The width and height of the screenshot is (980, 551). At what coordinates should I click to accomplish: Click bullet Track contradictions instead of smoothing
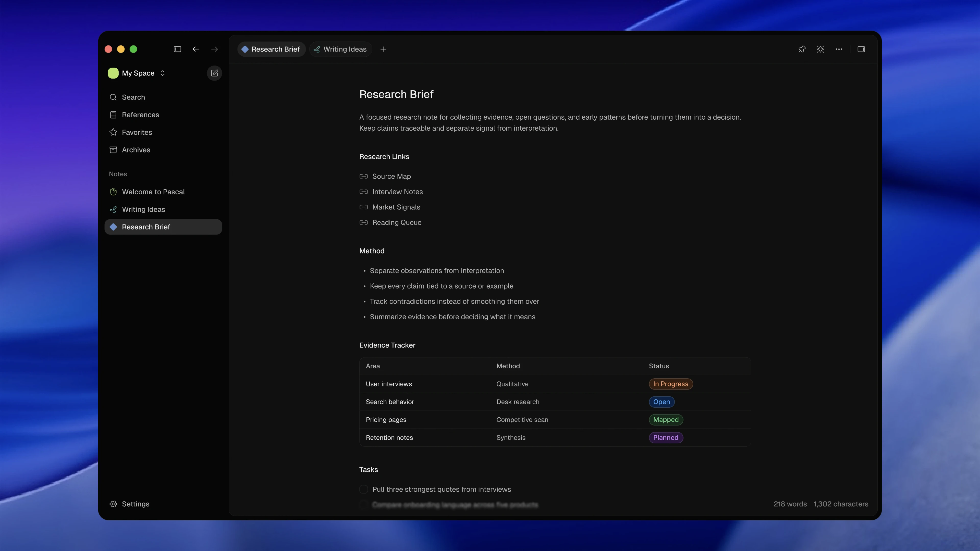click(454, 302)
